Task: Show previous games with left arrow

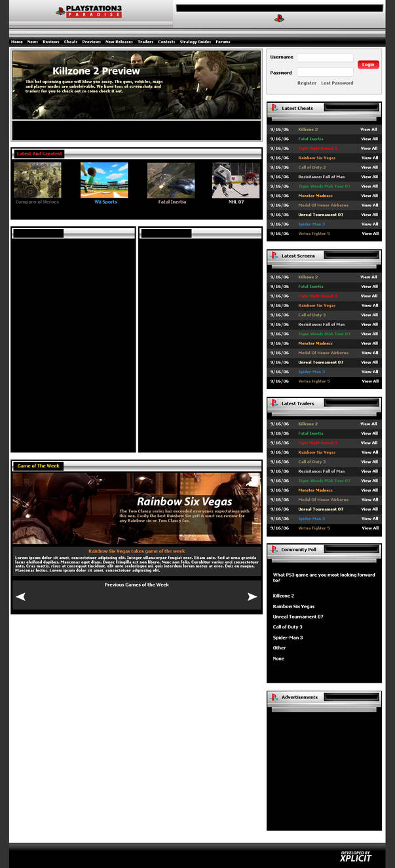Action: [x=20, y=596]
